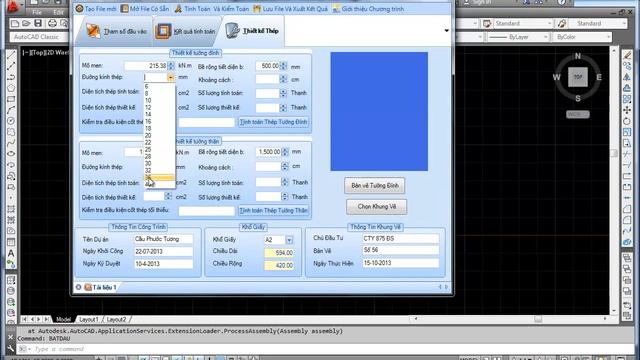
Task: Open the WCS dropdown under ViewCube
Action: (x=578, y=114)
